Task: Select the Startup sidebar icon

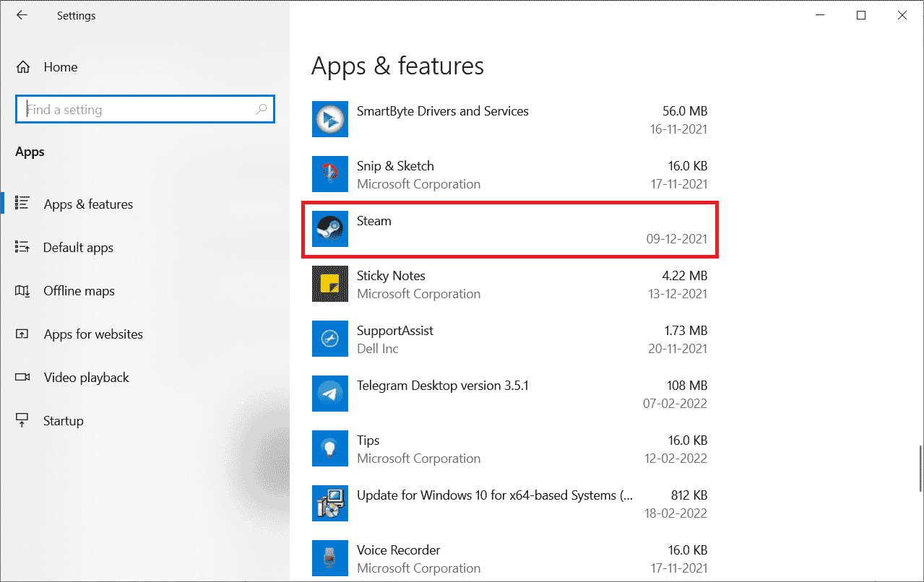Action: coord(22,420)
